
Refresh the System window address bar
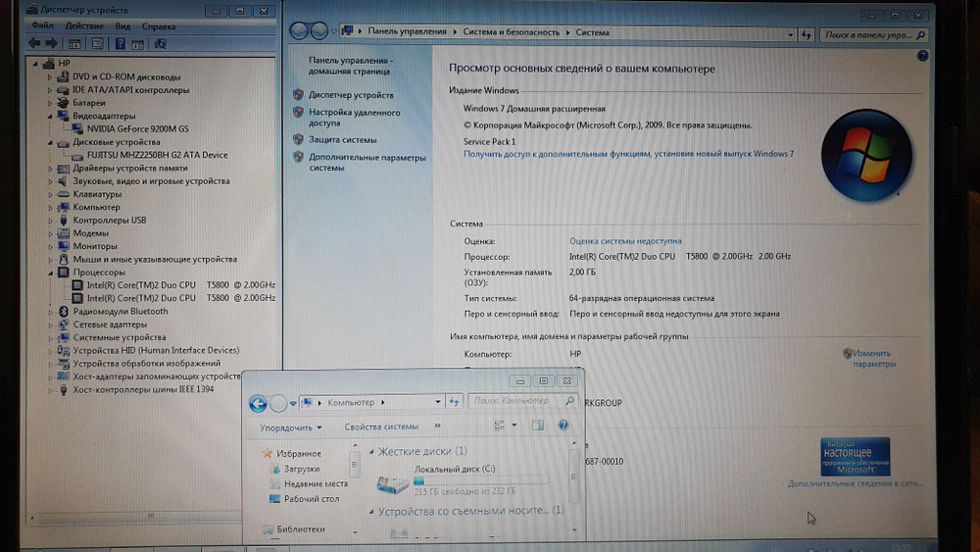(807, 35)
